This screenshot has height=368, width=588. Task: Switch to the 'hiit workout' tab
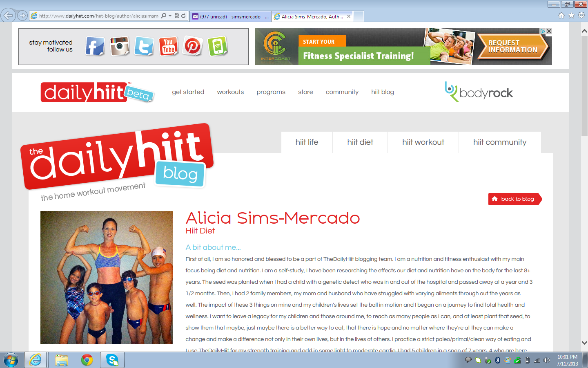(423, 142)
